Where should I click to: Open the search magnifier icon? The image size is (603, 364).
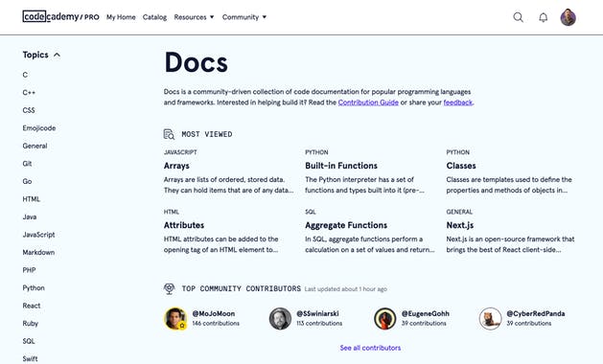pyautogui.click(x=518, y=17)
